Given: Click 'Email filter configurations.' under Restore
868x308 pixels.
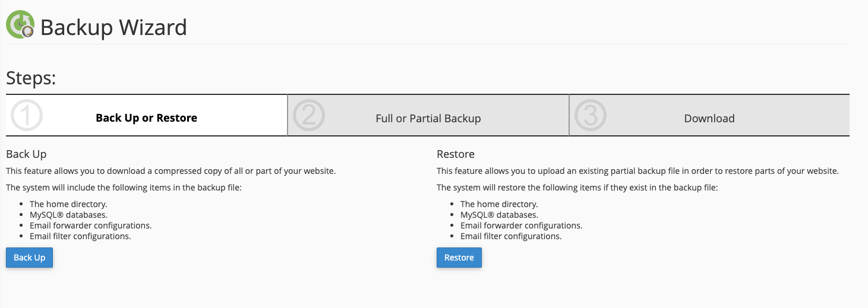Looking at the screenshot, I should (511, 236).
